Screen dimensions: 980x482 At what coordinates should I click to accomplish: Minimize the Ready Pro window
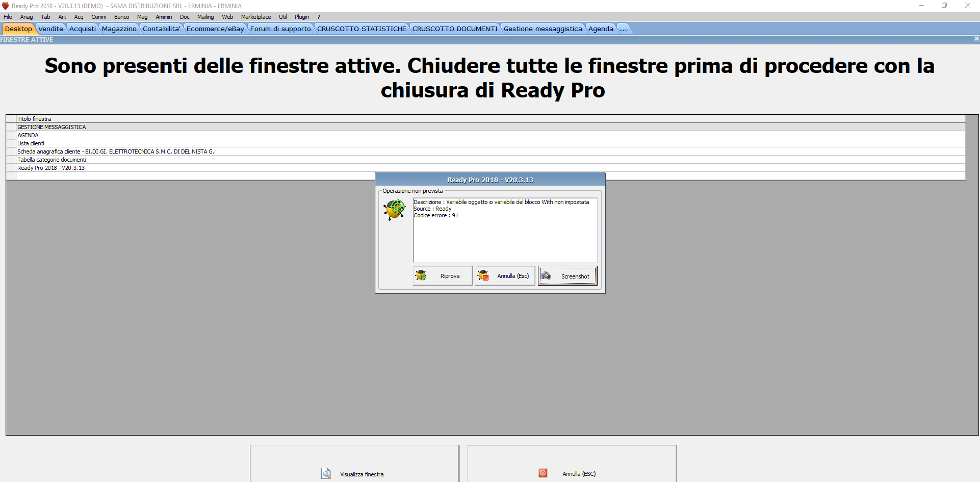(921, 6)
